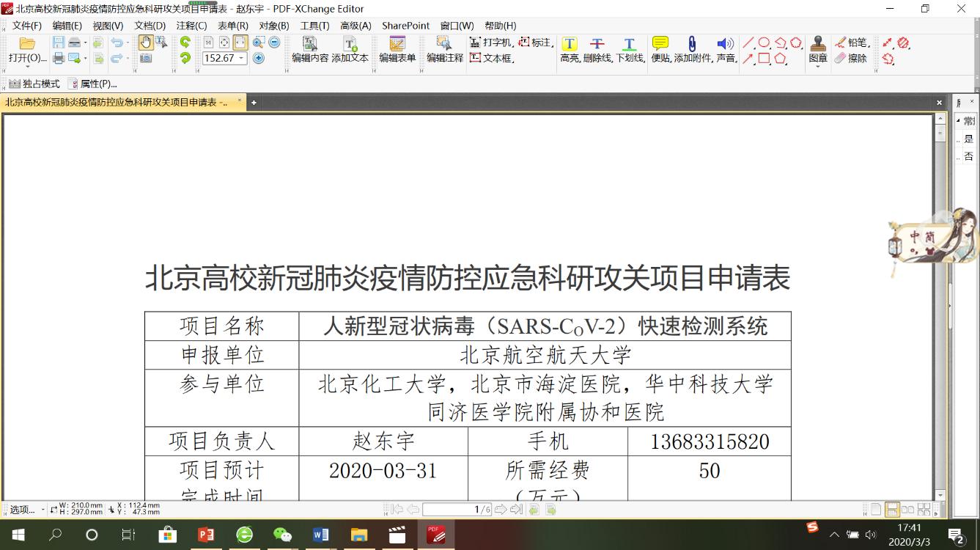The width and height of the screenshot is (980, 550).
Task: Toggle the Hand tool in toolbar
Action: point(146,43)
